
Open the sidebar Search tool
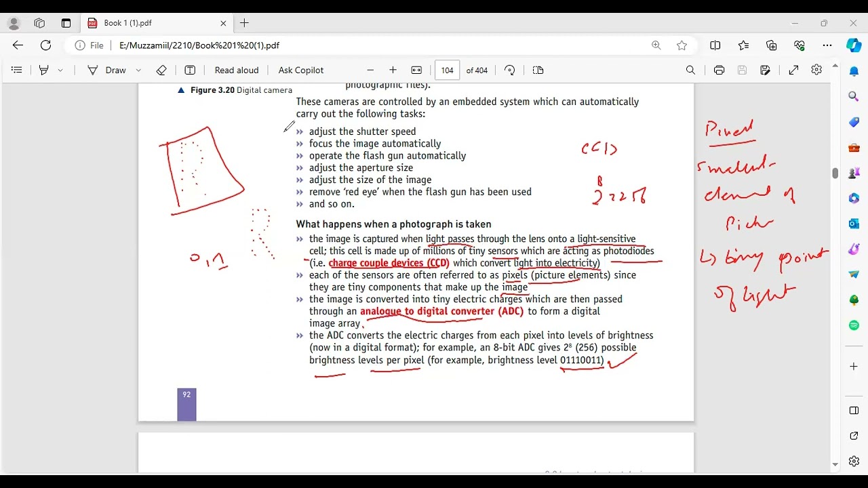(x=854, y=96)
